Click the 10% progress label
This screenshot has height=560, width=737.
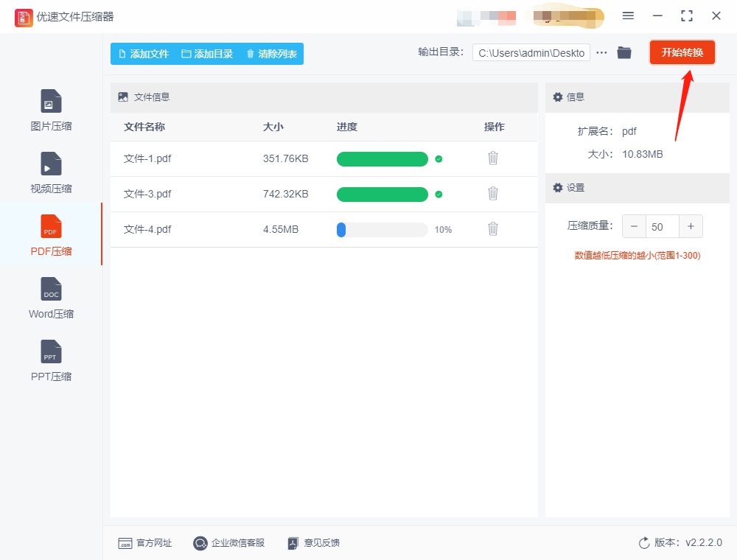[x=443, y=230]
